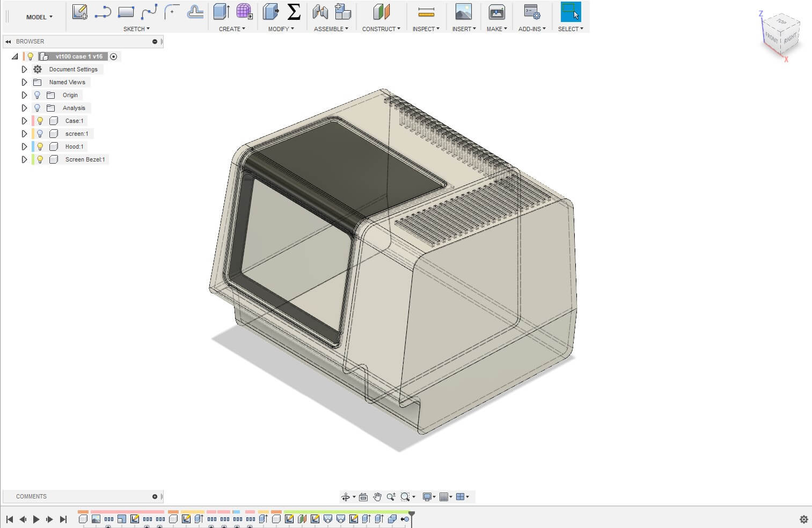The height and width of the screenshot is (528, 812).
Task: Toggle Analysis folder visibility bulb
Action: coord(37,108)
